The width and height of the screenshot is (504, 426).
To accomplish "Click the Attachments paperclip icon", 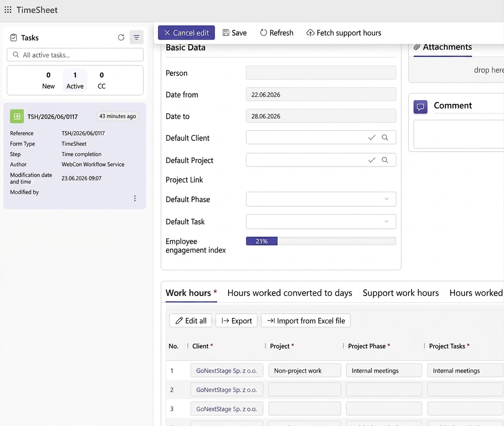I will coord(417,47).
